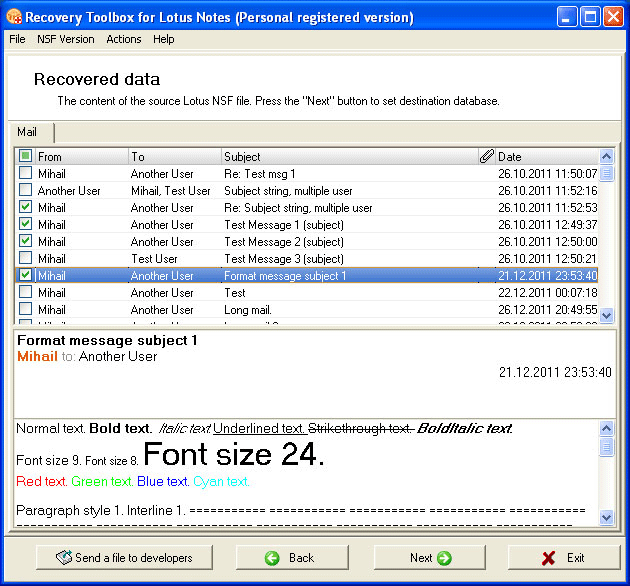Click the paperclip attachment column header
This screenshot has width=630, height=586.
(x=487, y=156)
